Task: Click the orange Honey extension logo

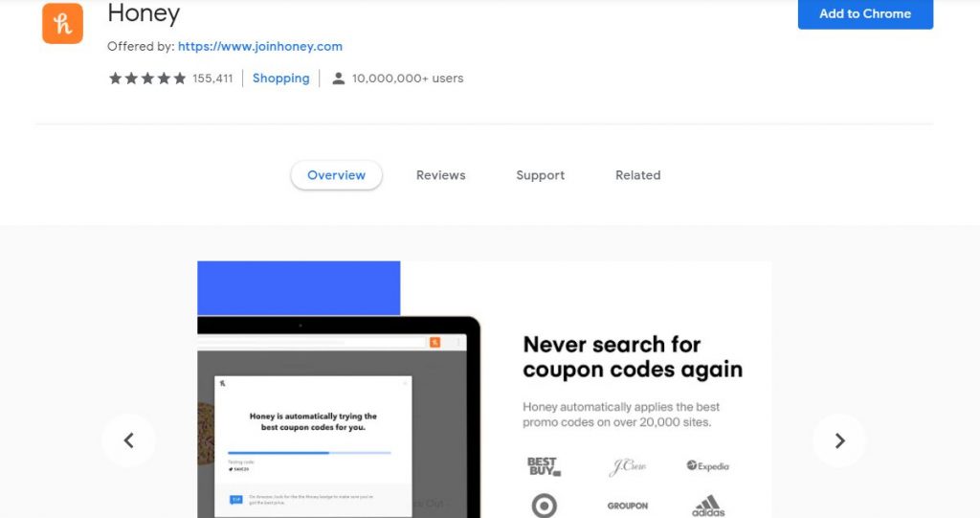Action: click(62, 23)
